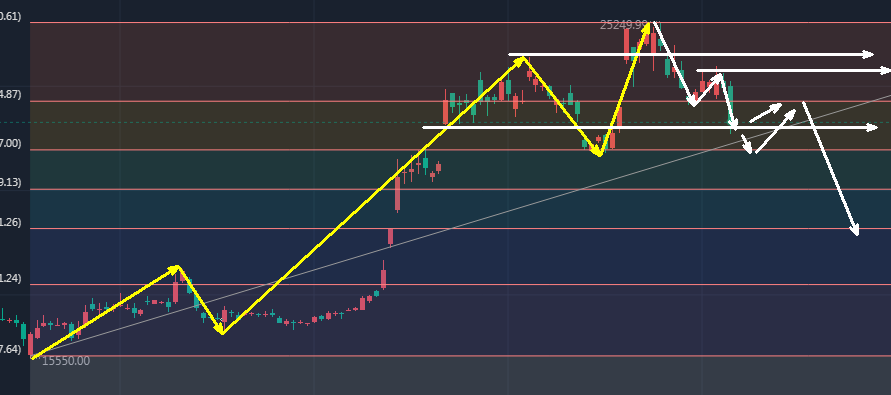
Task: Select the Fibonacci level label ending 7.00)
Action: [x=10, y=143]
